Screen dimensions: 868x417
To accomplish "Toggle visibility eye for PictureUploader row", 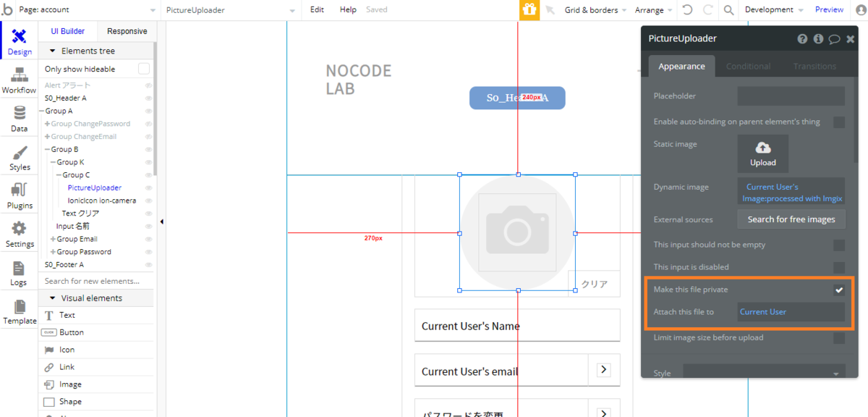I will coord(148,188).
